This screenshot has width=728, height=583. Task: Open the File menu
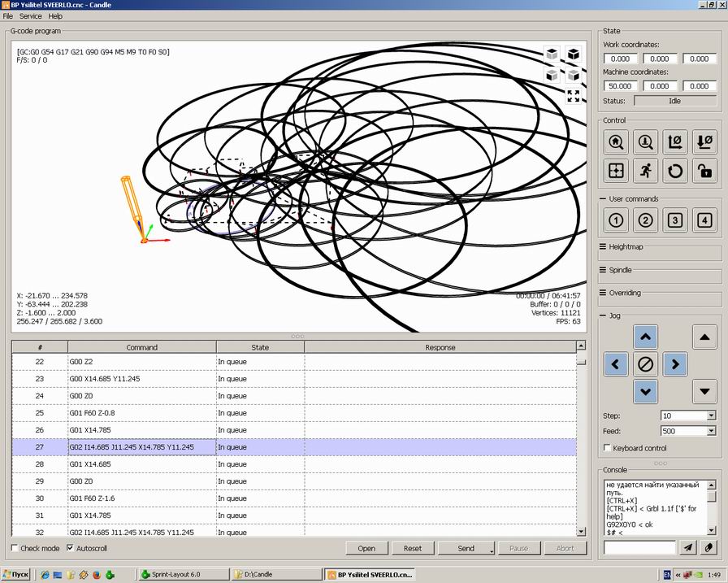[x=8, y=15]
